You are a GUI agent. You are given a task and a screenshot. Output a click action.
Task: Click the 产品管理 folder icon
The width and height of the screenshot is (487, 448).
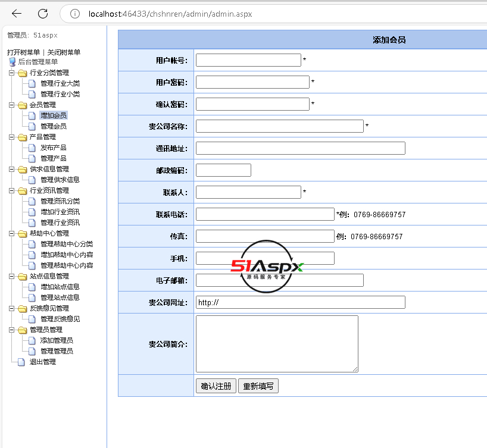(x=22, y=137)
